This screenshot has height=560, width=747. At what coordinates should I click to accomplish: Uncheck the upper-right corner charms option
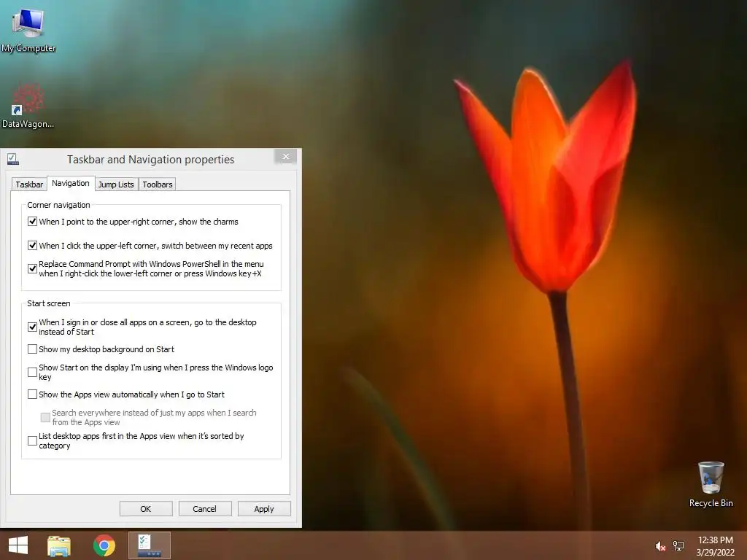pyautogui.click(x=32, y=222)
